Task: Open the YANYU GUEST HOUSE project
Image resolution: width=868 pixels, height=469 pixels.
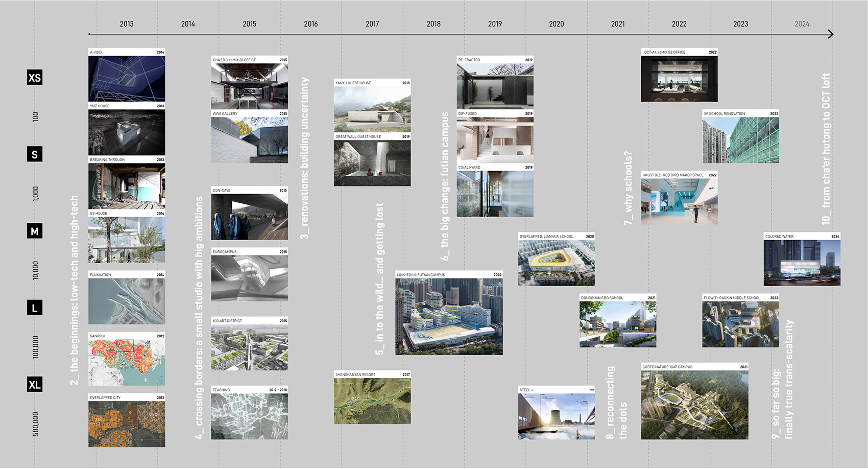Action: point(372,106)
